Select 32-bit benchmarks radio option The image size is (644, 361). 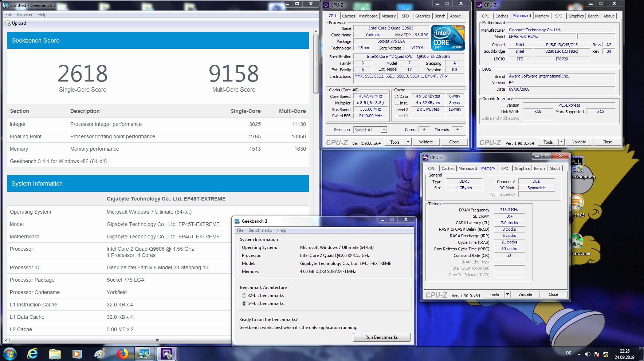pos(244,295)
